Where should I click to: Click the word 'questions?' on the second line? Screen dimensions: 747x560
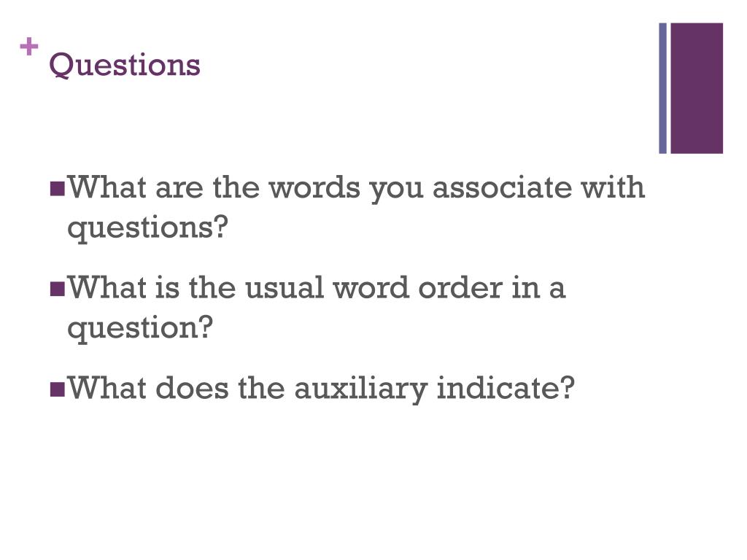[x=147, y=228]
